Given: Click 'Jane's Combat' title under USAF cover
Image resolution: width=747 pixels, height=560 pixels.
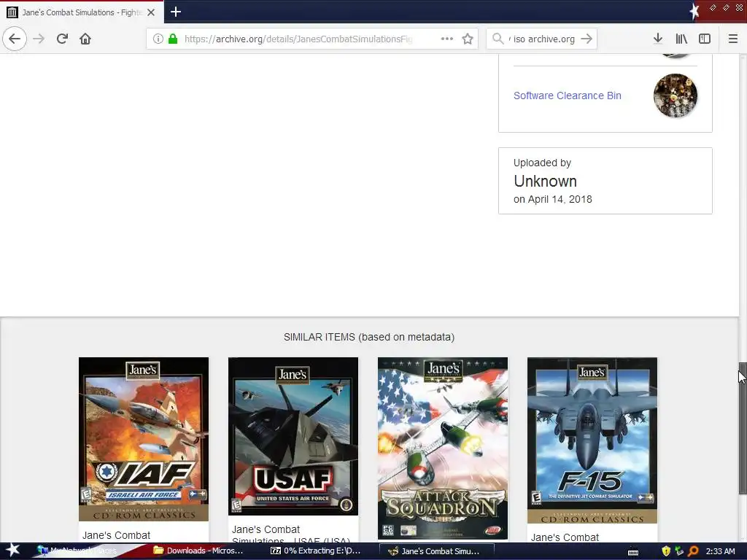Looking at the screenshot, I should [x=266, y=529].
